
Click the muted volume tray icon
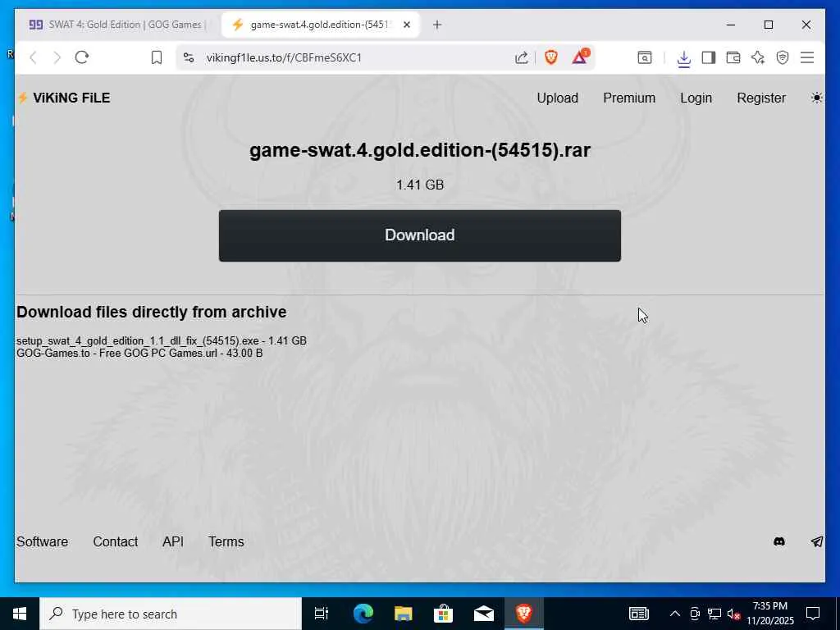pyautogui.click(x=733, y=614)
